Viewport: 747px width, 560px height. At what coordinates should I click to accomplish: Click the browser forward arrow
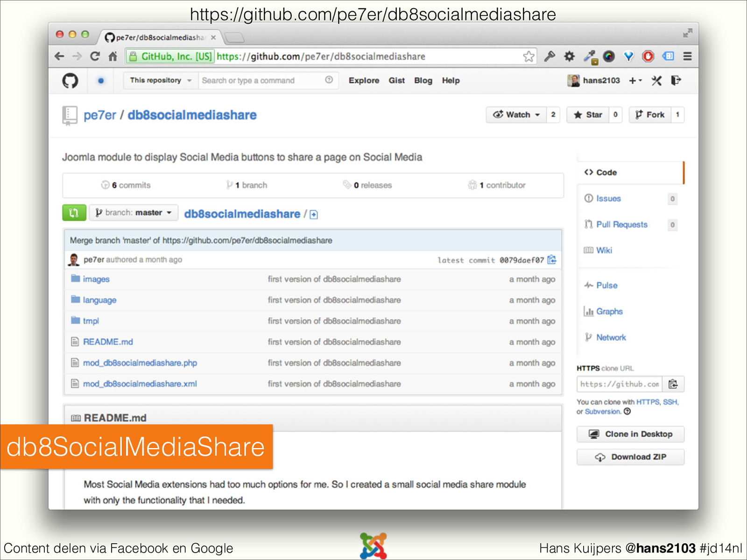pos(77,56)
